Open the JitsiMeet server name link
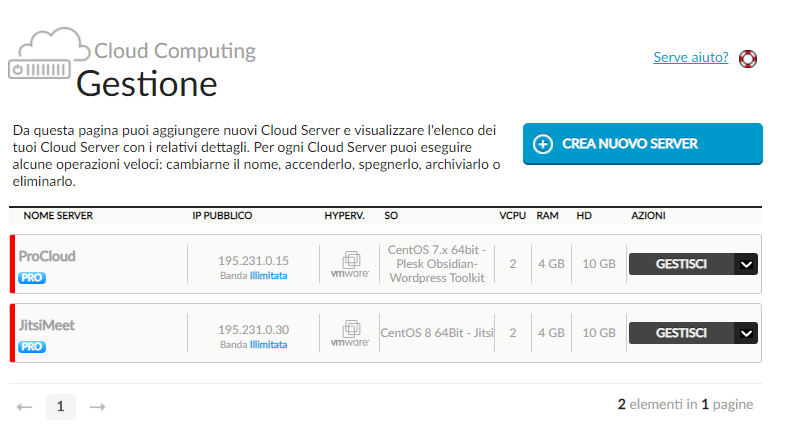 click(x=47, y=325)
